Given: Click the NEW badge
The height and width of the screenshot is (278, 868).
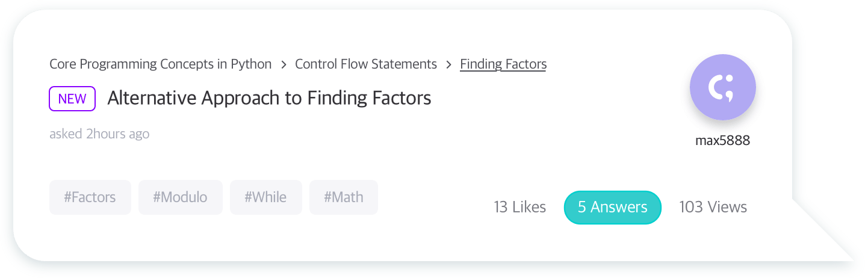Looking at the screenshot, I should click(72, 99).
